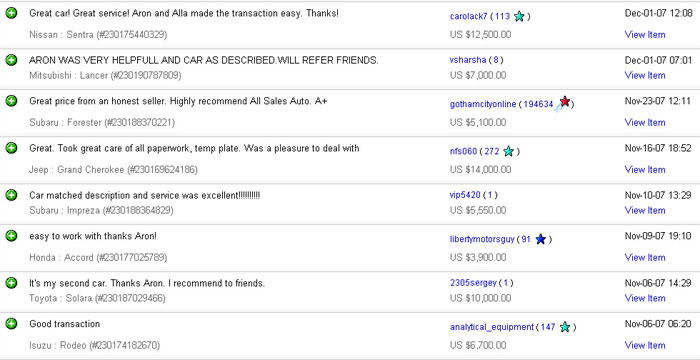
Task: Click the green plus icon on Jeep Grand Cherokee row
Action: [11, 147]
